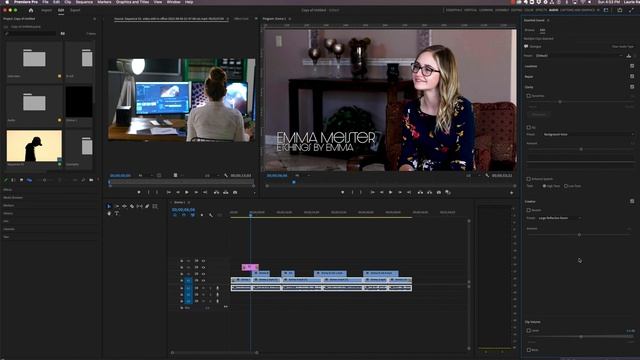Click New Bin icon in Project panel

coord(91,180)
